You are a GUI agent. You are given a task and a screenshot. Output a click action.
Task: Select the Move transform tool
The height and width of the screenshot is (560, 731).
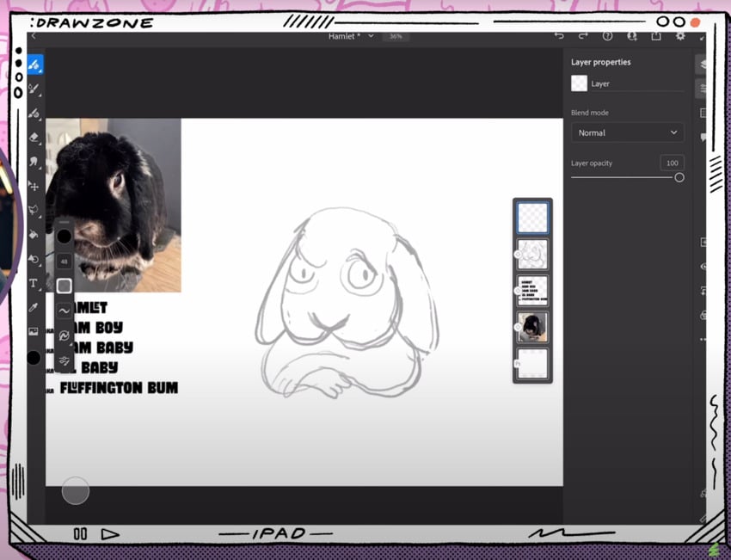(36, 187)
